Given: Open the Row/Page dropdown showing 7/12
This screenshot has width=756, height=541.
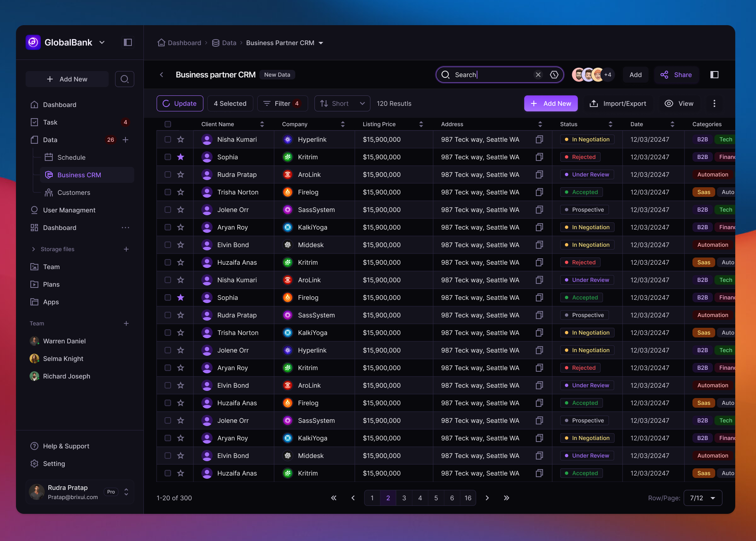Looking at the screenshot, I should (702, 498).
